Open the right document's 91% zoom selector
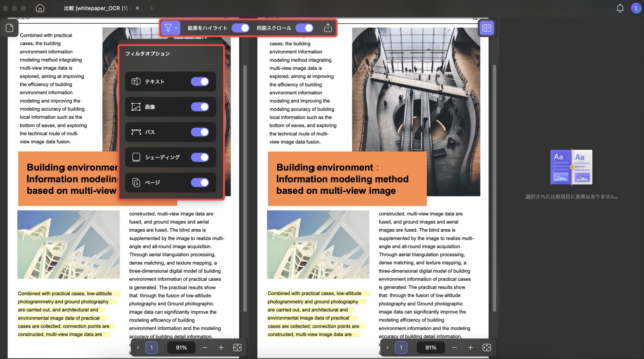 coord(431,348)
